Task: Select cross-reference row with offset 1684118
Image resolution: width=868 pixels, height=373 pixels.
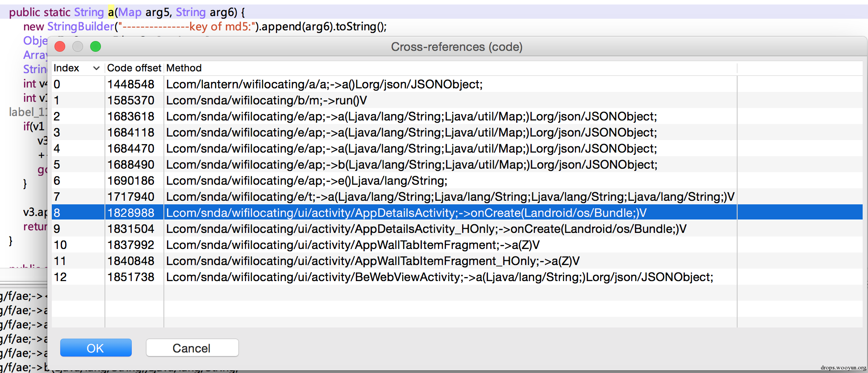Action: (457, 133)
